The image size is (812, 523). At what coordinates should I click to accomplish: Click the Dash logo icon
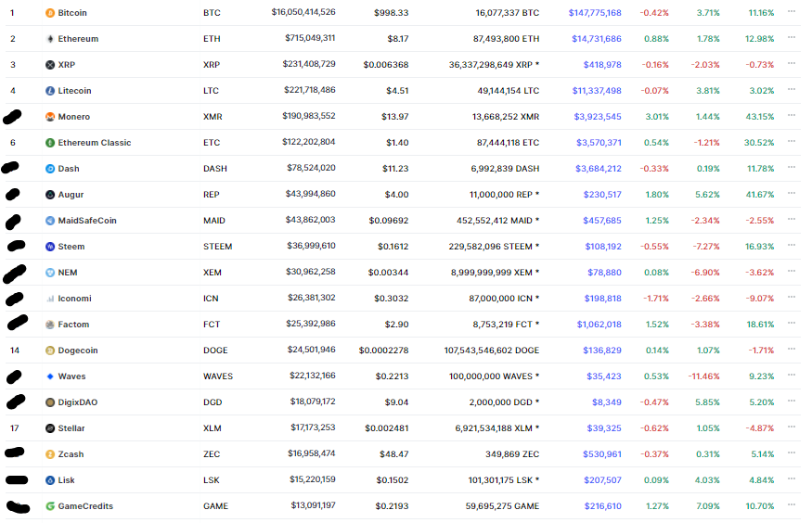click(x=50, y=169)
